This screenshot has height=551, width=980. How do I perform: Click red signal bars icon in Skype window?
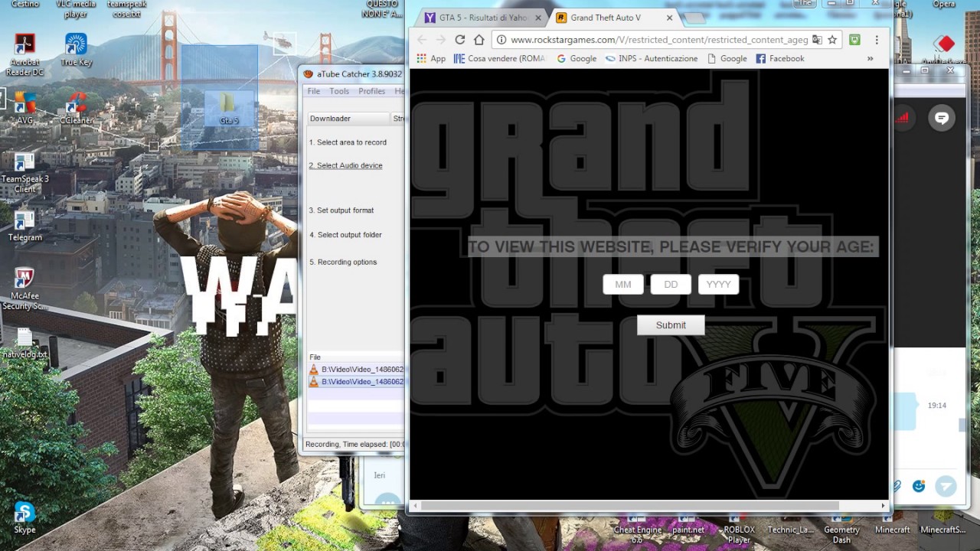tap(903, 117)
